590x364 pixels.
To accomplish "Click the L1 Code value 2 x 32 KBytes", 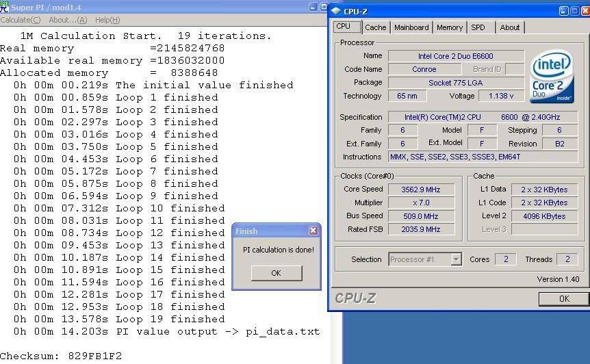I will pyautogui.click(x=544, y=203).
